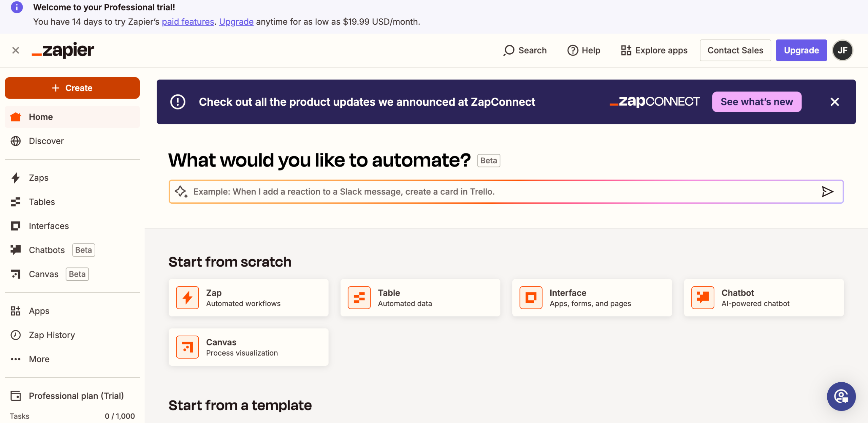The image size is (868, 423).
Task: Collapse the sidebar with the X icon
Action: click(16, 50)
